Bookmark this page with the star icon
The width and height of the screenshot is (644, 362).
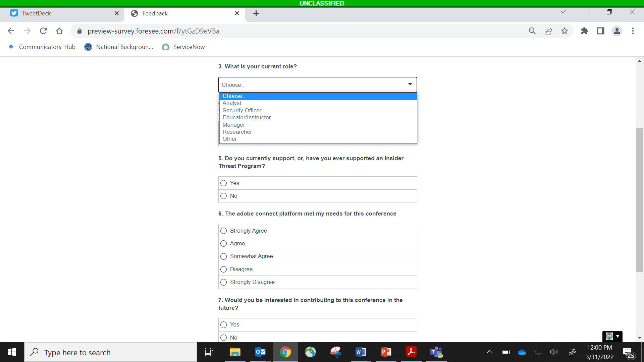point(565,31)
